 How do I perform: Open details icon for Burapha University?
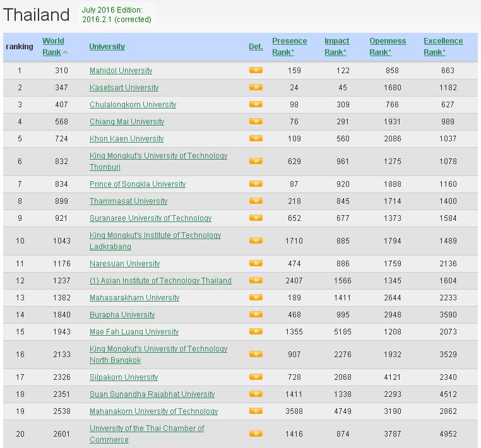pyautogui.click(x=256, y=314)
